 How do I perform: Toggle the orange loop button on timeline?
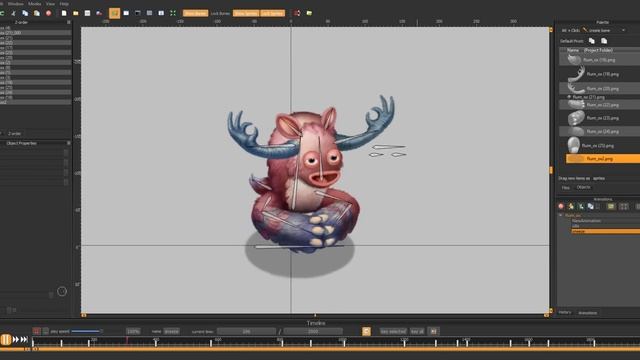click(x=367, y=331)
